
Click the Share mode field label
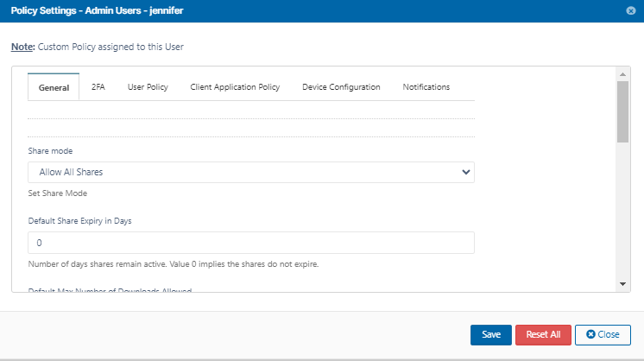click(50, 150)
